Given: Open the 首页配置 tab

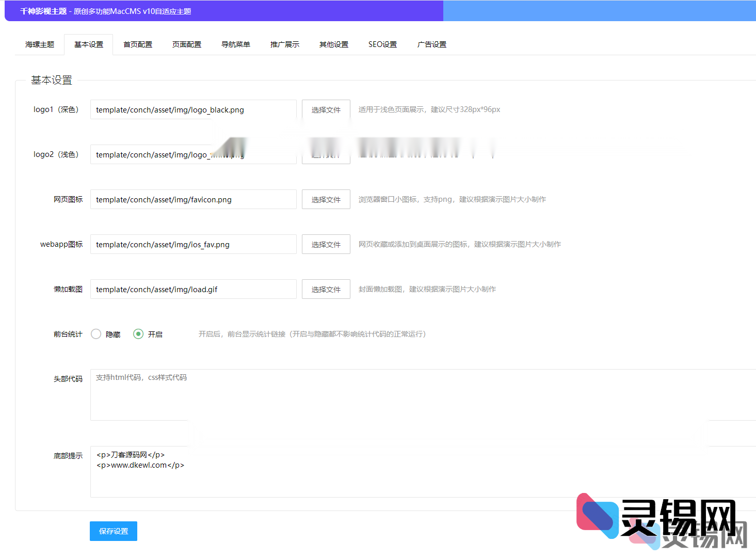Looking at the screenshot, I should (137, 44).
